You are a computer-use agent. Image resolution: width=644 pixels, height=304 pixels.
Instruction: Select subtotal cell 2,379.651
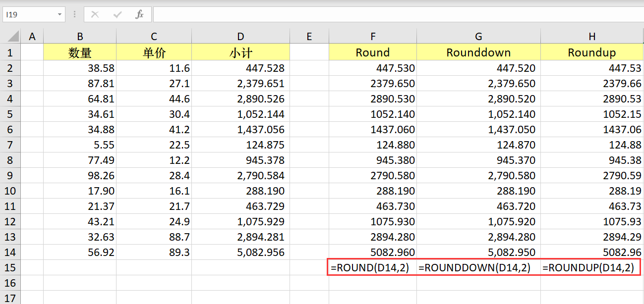pyautogui.click(x=240, y=83)
